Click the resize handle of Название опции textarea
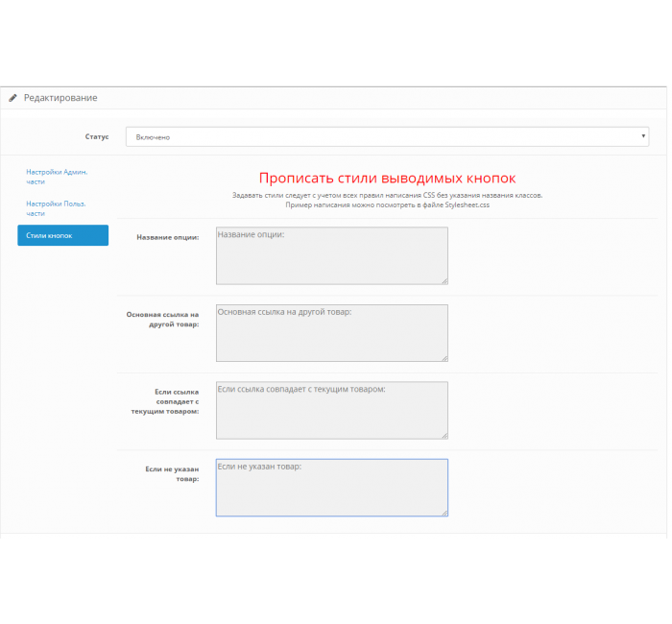672x624 pixels. 444,281
